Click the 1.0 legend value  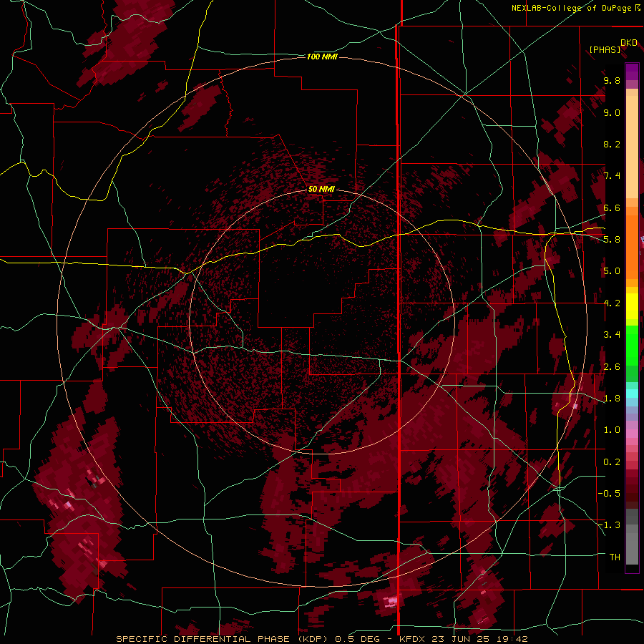coord(612,430)
